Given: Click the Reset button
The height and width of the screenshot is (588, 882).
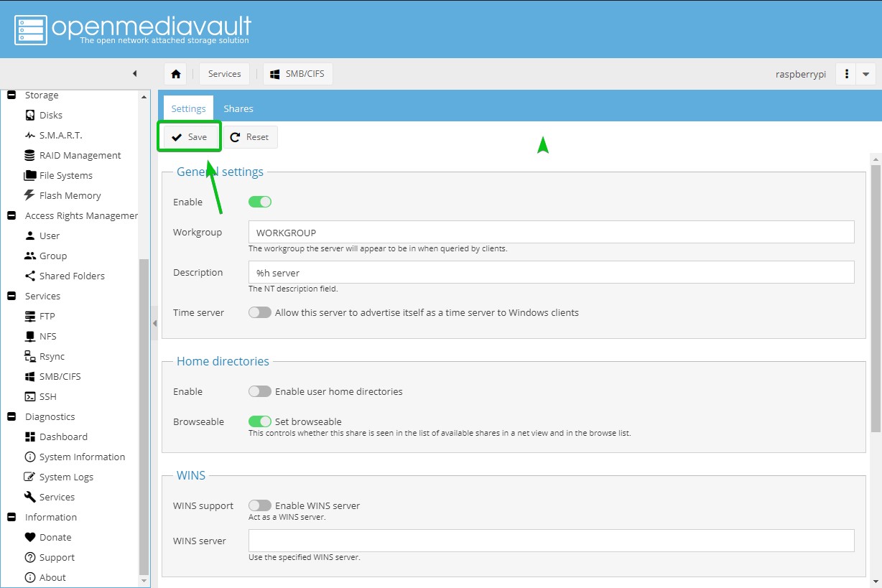Looking at the screenshot, I should 250,137.
